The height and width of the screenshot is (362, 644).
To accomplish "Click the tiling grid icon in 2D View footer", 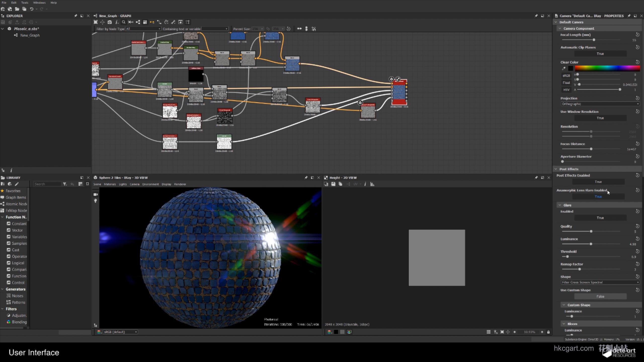I will 489,332.
